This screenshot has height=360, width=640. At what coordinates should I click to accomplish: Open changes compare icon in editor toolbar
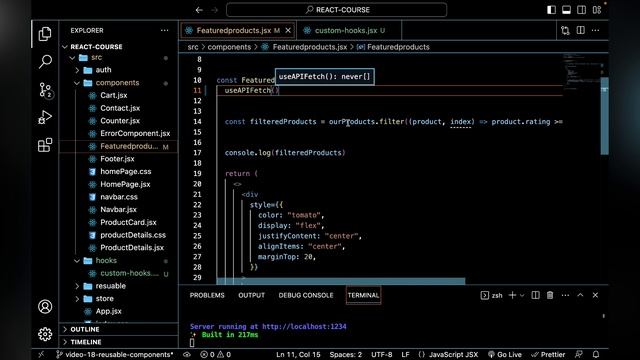[565, 30]
